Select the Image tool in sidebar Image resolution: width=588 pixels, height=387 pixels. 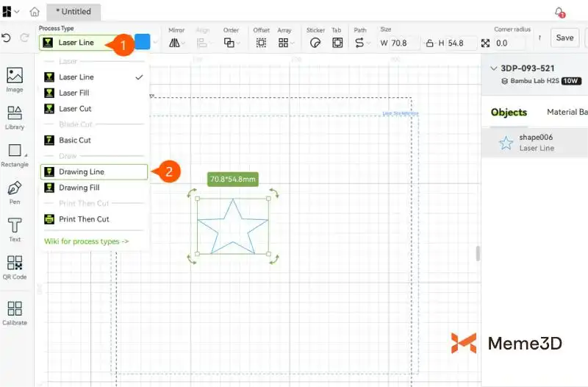coord(15,78)
